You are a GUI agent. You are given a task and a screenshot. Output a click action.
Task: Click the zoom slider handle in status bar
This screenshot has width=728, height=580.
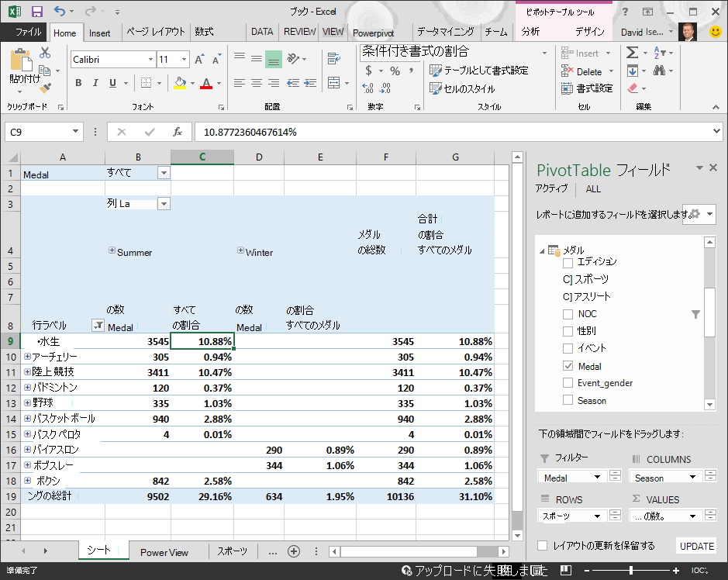point(631,570)
